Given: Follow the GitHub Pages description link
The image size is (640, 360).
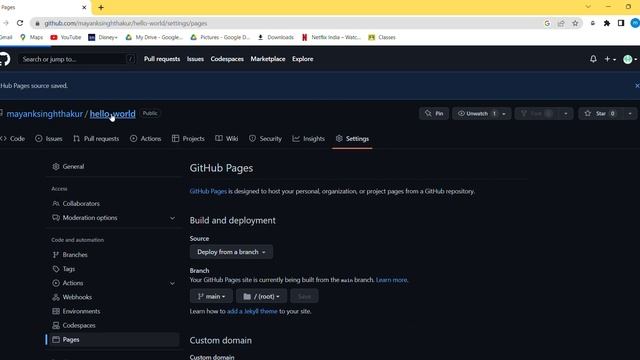Looking at the screenshot, I should click(x=208, y=191).
